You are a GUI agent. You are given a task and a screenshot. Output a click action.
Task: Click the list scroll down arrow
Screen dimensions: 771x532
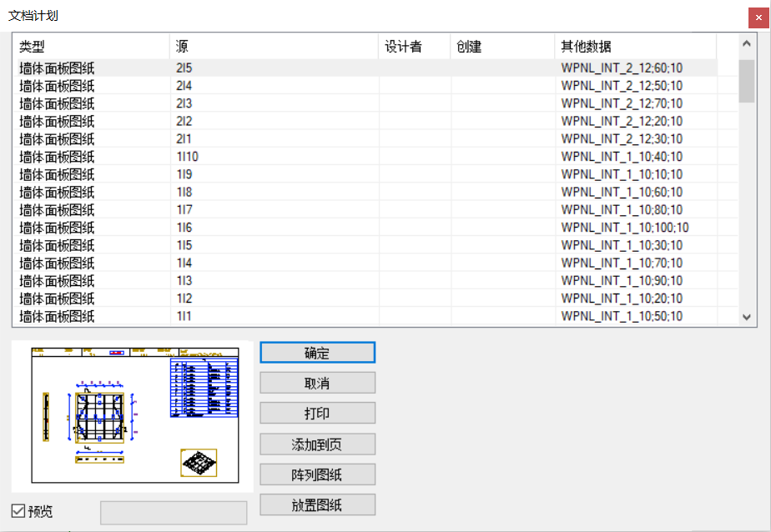(x=747, y=317)
